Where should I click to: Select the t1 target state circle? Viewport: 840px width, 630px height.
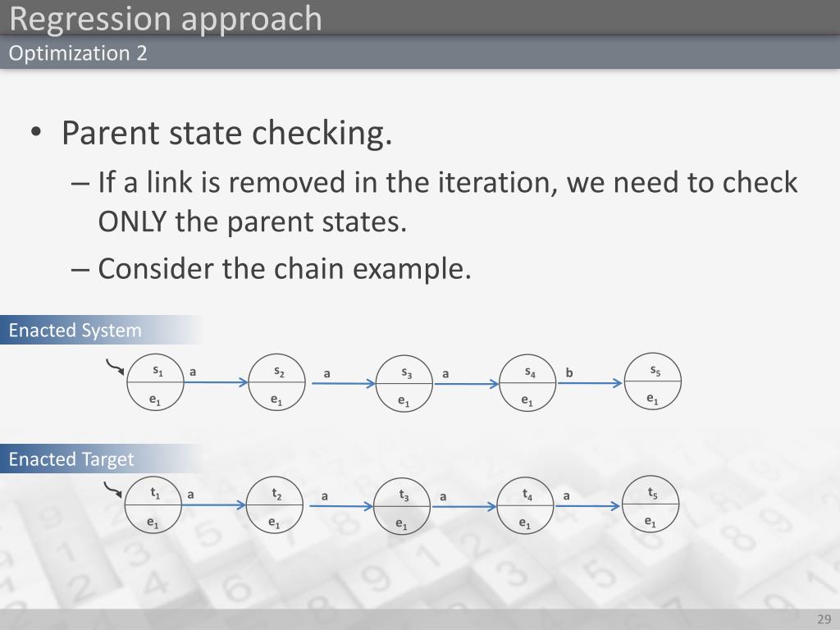click(x=153, y=505)
